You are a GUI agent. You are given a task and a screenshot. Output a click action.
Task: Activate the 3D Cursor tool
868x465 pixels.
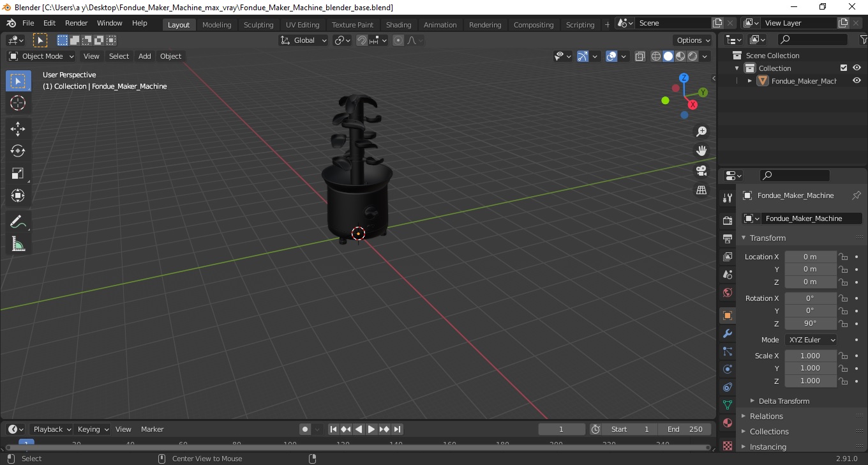click(x=18, y=103)
